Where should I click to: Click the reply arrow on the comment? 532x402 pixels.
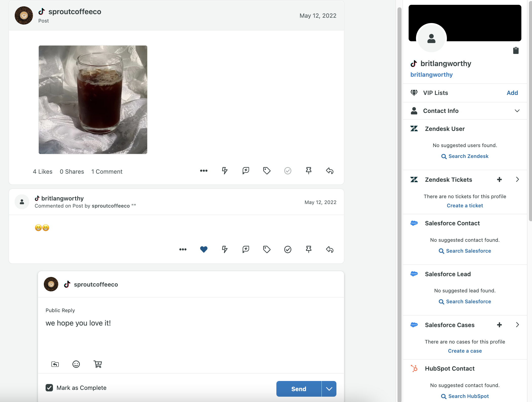click(x=330, y=250)
